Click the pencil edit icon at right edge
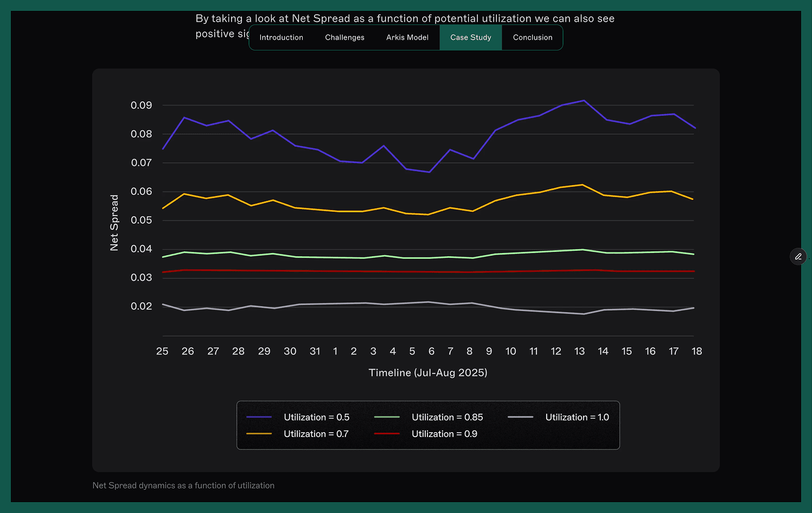Screen dimensions: 812x513 point(798,256)
